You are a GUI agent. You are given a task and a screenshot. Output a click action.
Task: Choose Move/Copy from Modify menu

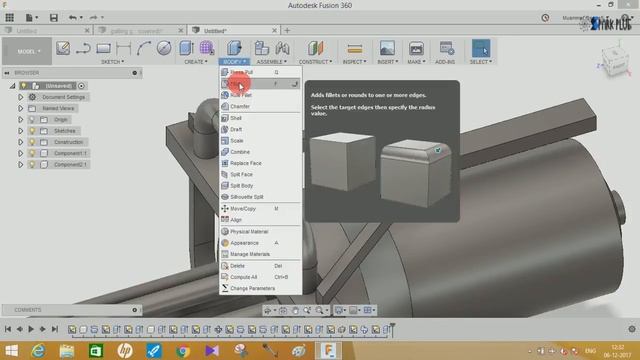click(260, 209)
